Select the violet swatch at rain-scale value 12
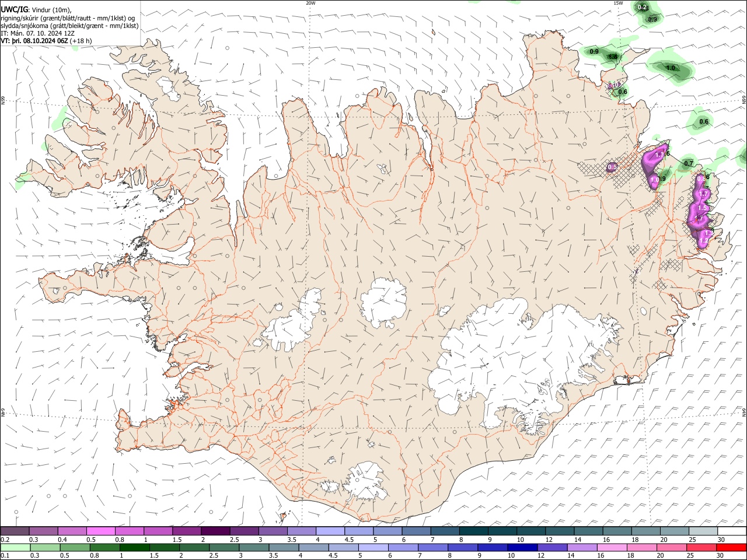 coord(551,547)
